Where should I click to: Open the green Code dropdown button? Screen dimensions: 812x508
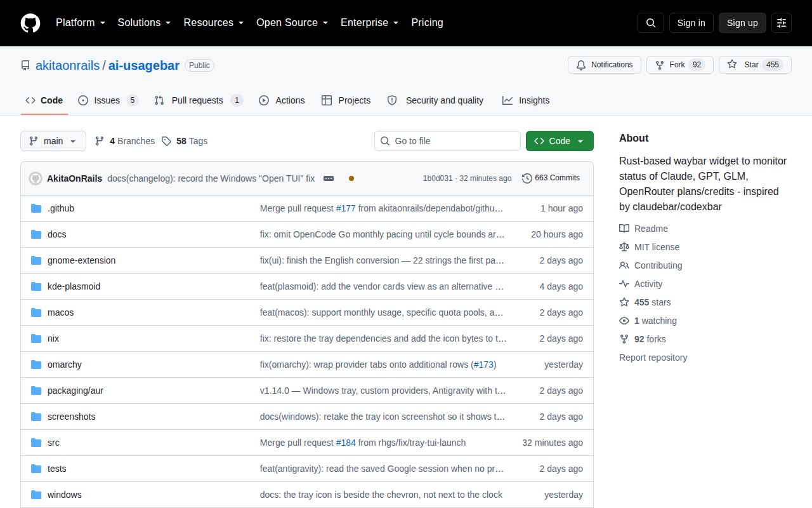coord(560,141)
